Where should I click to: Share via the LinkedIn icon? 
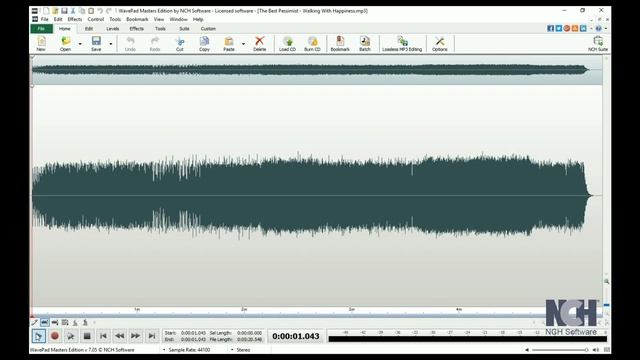point(583,28)
